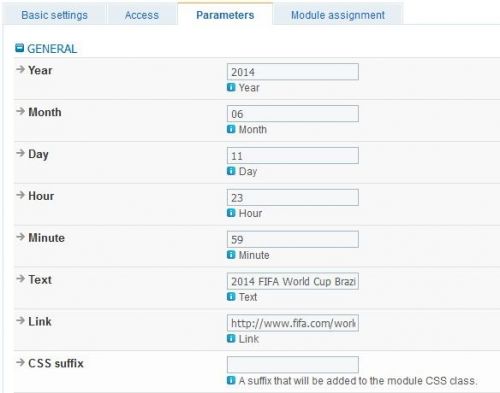Click the info icon beside Text hint
Screen dimensions: 500x393
(x=231, y=296)
